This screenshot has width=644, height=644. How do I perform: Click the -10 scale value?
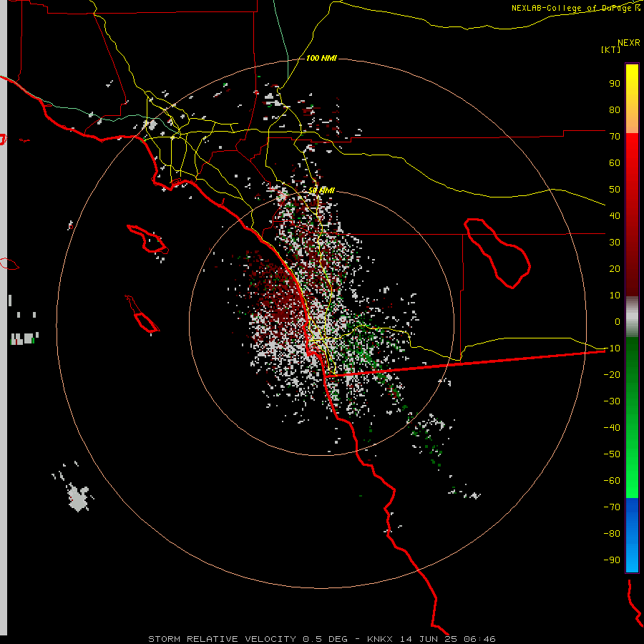click(x=612, y=348)
